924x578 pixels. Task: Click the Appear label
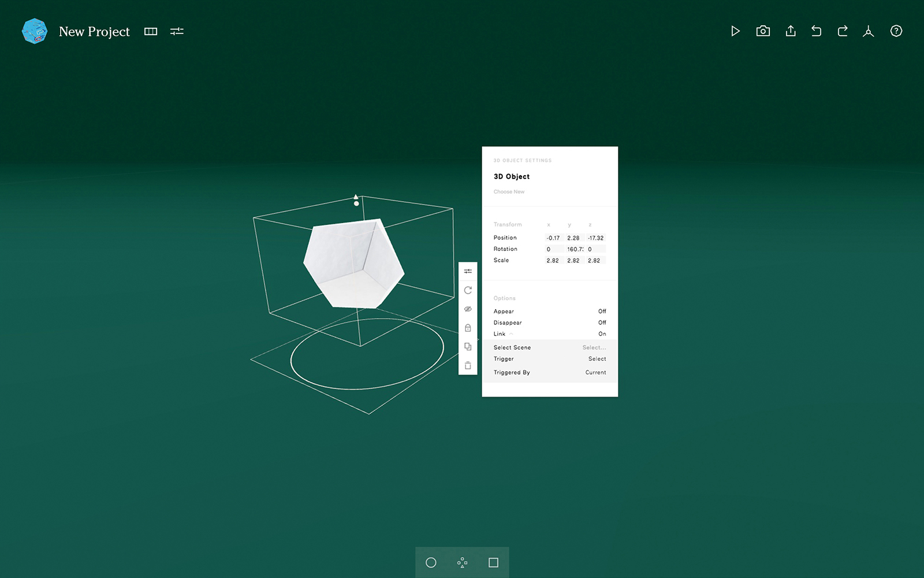click(504, 311)
